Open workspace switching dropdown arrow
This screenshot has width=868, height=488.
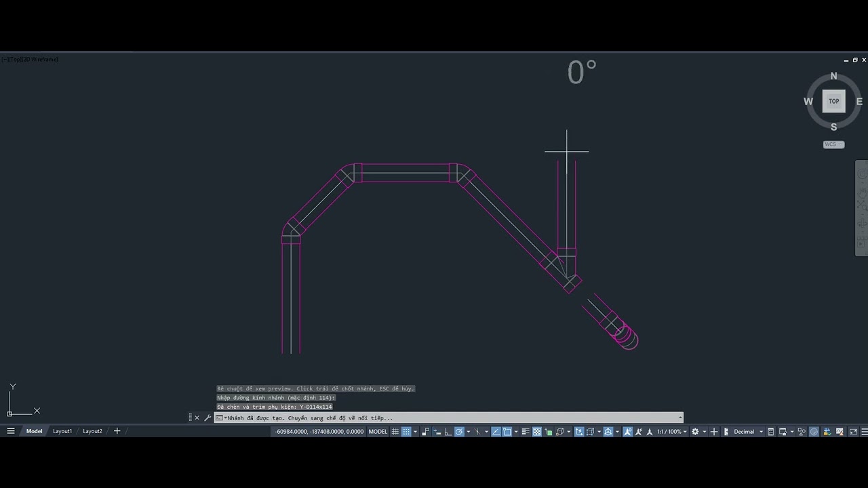coord(705,431)
